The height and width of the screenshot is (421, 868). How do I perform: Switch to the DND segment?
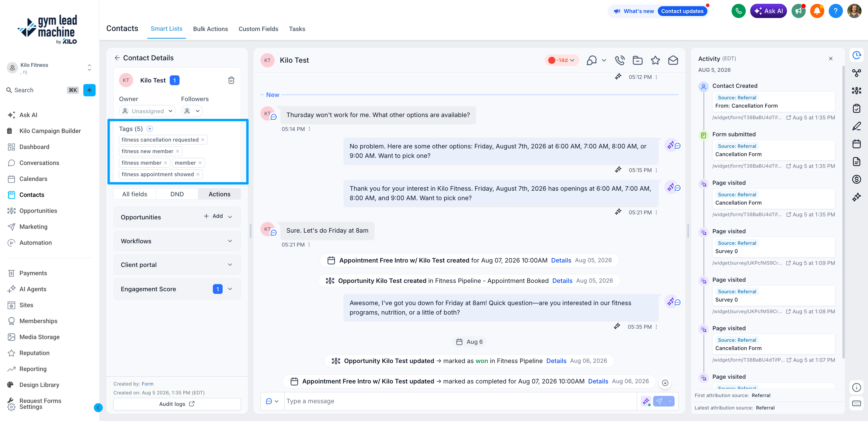(177, 194)
